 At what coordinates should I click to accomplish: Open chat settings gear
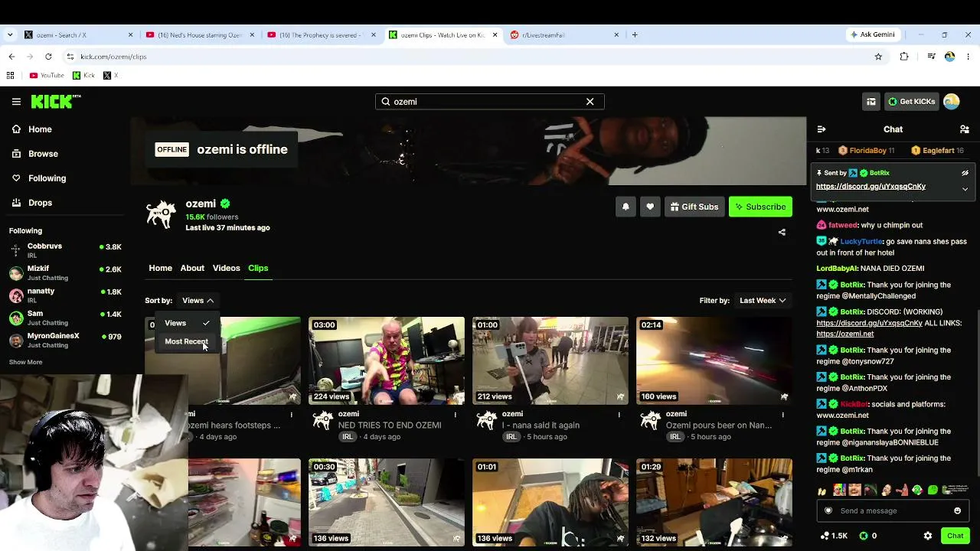tap(928, 536)
